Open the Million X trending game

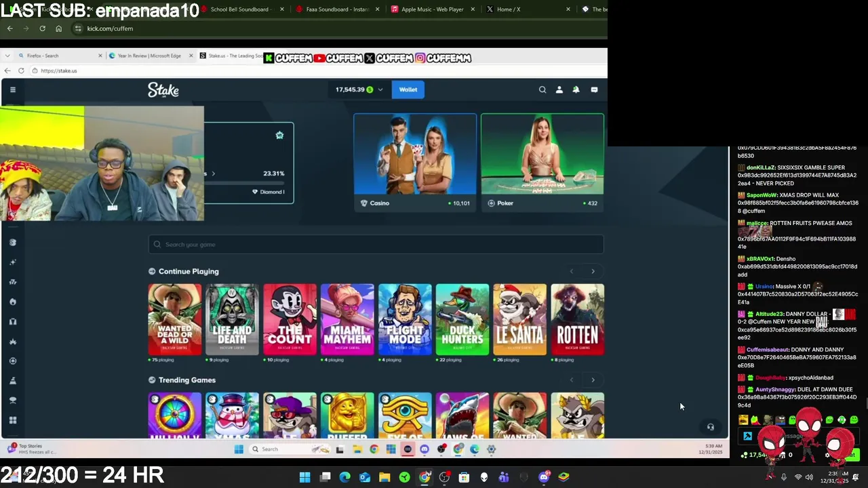coord(175,415)
